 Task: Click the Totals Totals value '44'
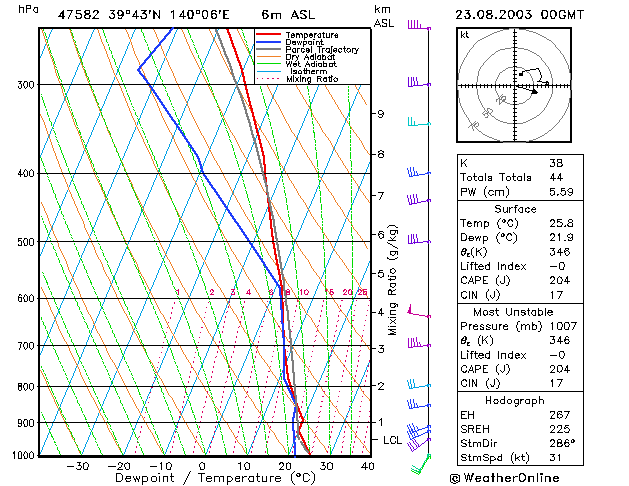[556, 177]
